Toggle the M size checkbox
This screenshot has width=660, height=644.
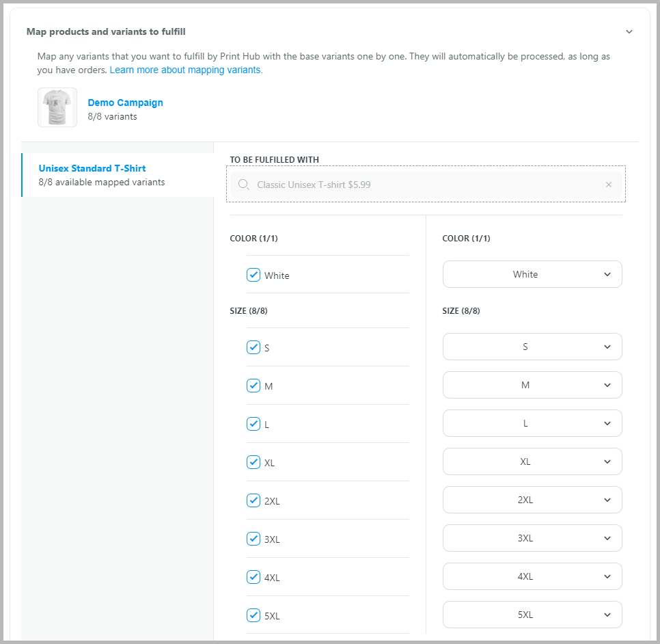pos(253,386)
